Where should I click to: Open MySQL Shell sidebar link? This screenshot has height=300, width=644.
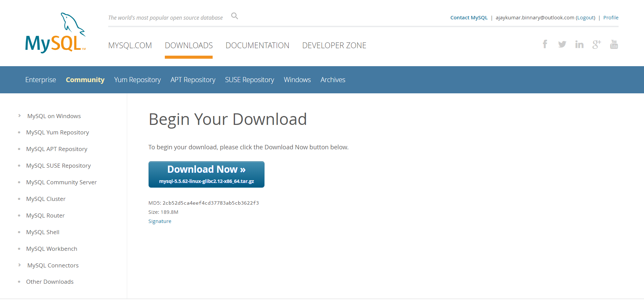pos(43,232)
